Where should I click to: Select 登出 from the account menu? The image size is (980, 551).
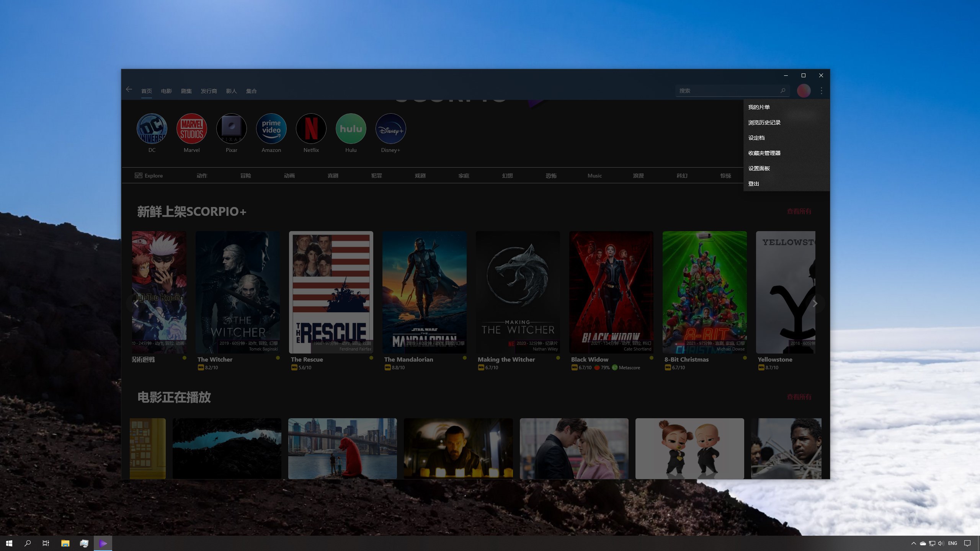(753, 183)
